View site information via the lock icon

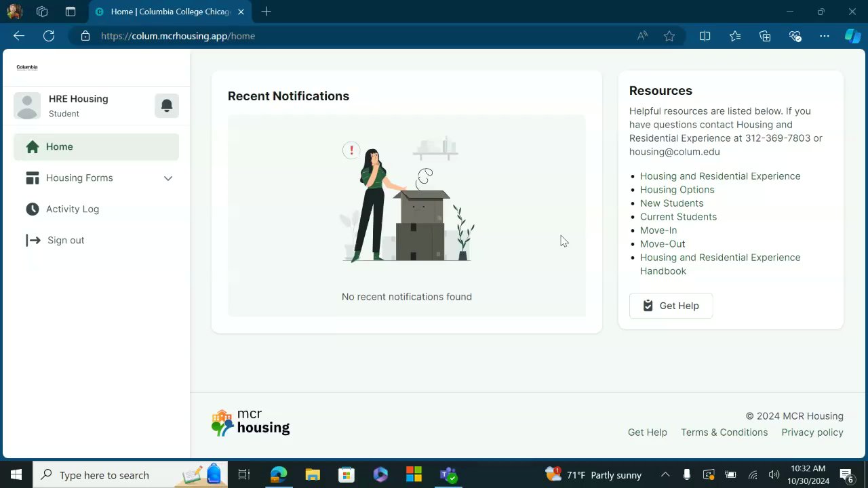[85, 36]
